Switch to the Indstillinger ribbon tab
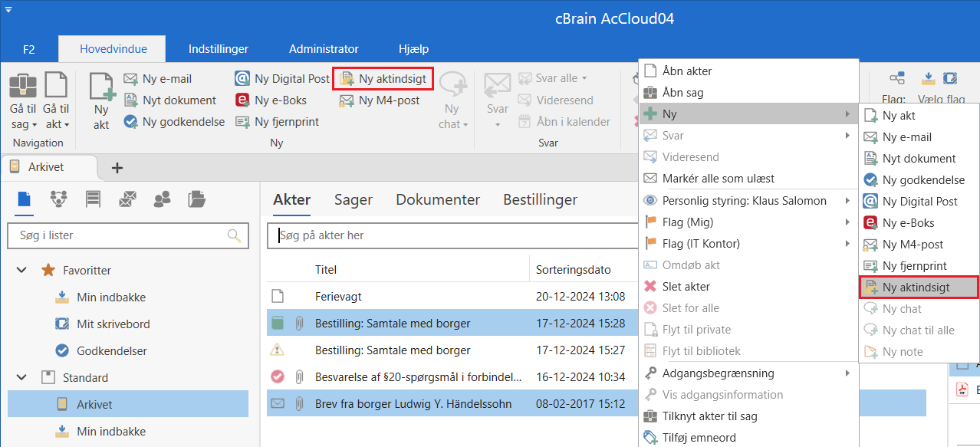 click(x=219, y=49)
